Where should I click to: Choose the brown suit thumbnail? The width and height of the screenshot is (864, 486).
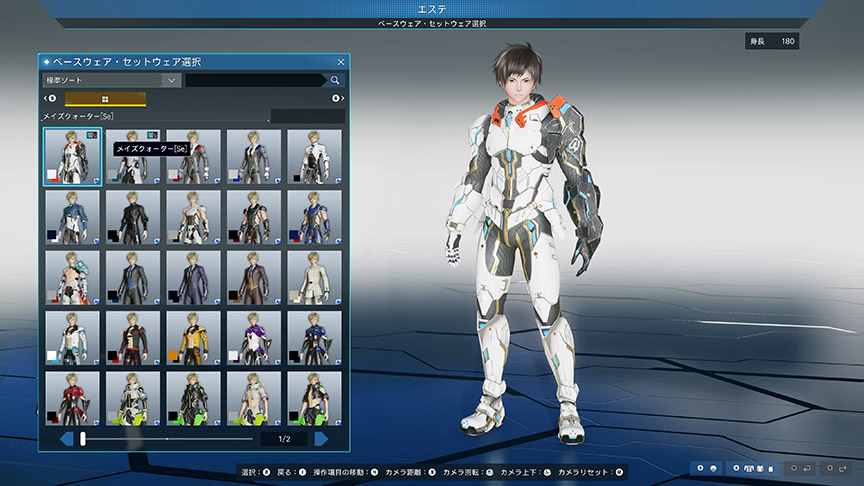(x=254, y=278)
